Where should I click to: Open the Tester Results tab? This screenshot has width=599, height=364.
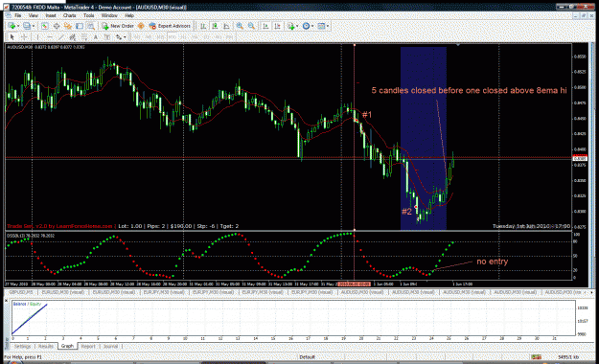click(x=46, y=346)
